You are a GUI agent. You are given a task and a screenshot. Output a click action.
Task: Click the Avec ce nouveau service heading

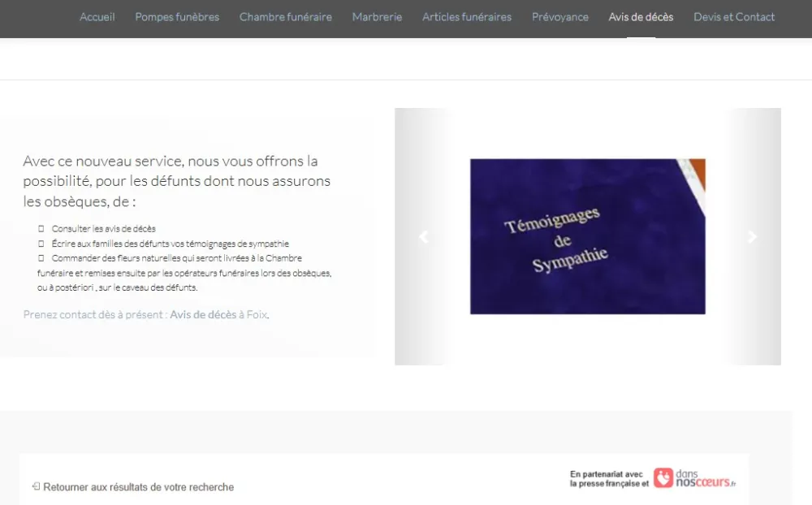point(176,181)
